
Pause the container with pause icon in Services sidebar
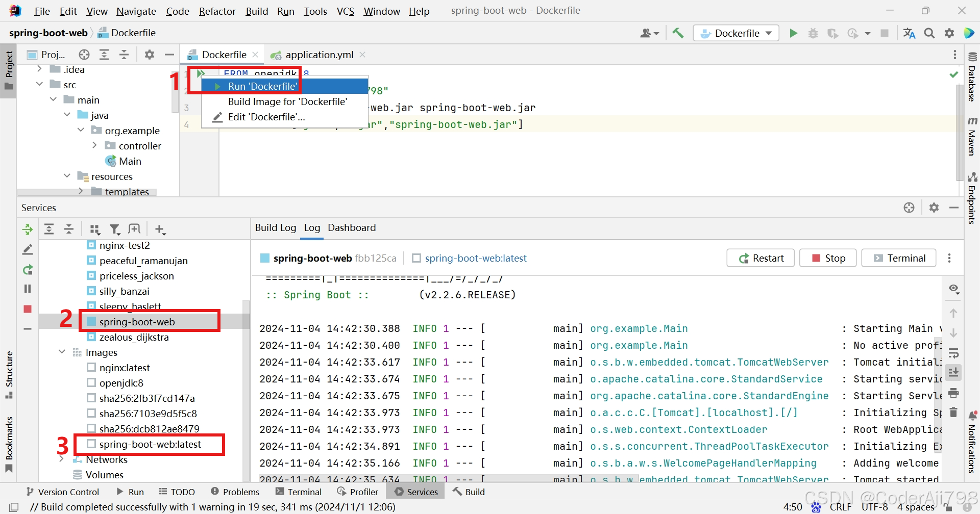[28, 289]
